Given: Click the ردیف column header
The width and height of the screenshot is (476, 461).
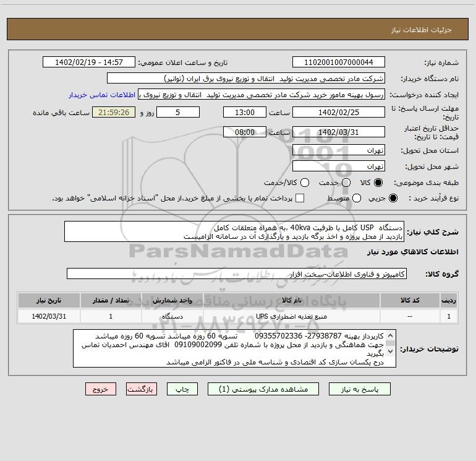Looking at the screenshot, I should tap(449, 300).
